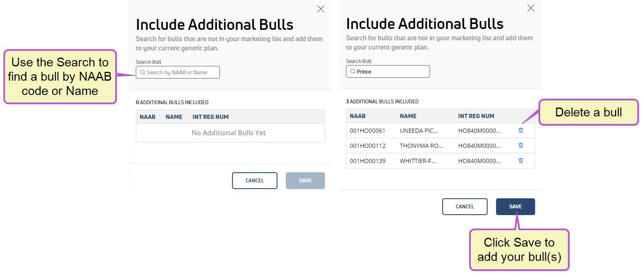Click INT REG NUM header in the three-bull table
Screen dimensions: 644x276
pos(476,116)
